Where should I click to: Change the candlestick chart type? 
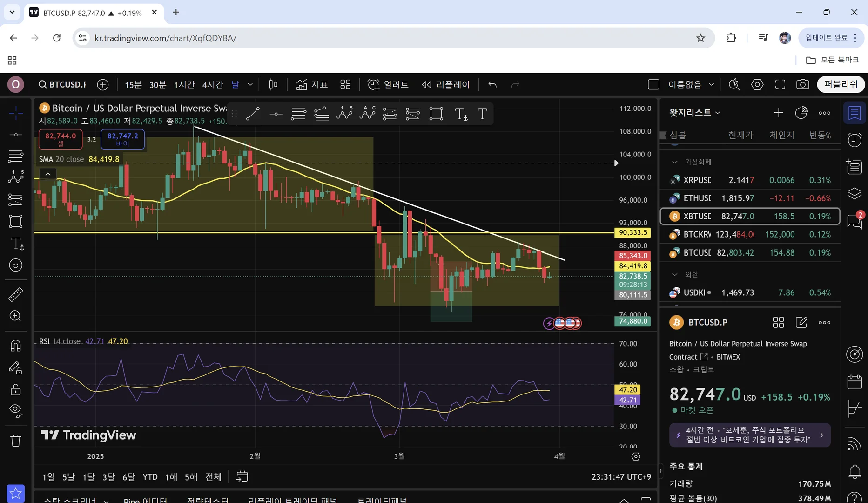(x=274, y=84)
